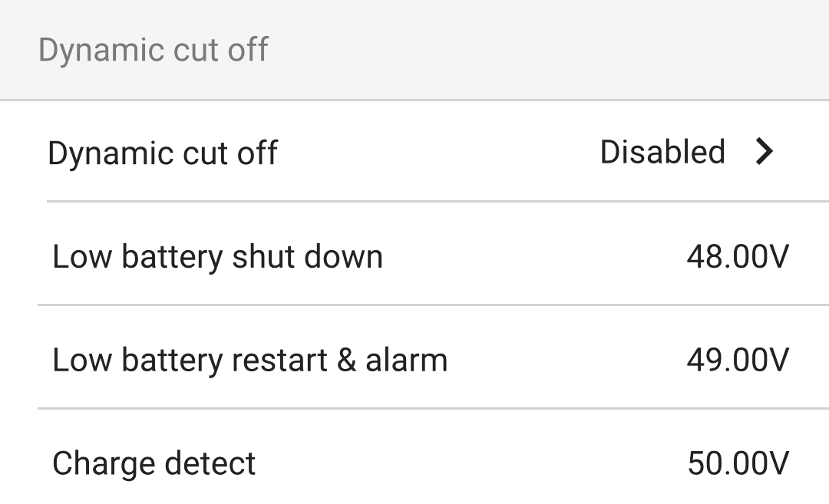Tap the Dynamic cut off row label text
The width and height of the screenshot is (829, 504).
pos(163,153)
